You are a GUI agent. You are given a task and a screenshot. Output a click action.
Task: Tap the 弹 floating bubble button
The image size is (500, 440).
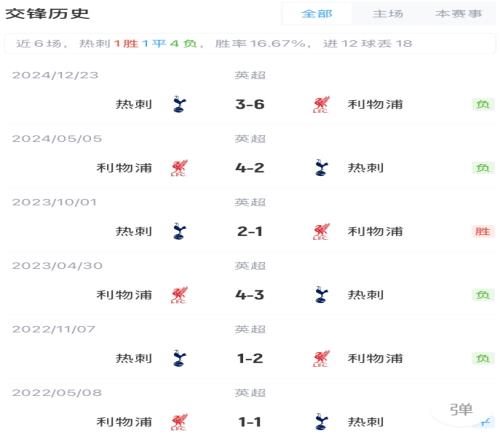pyautogui.click(x=461, y=410)
